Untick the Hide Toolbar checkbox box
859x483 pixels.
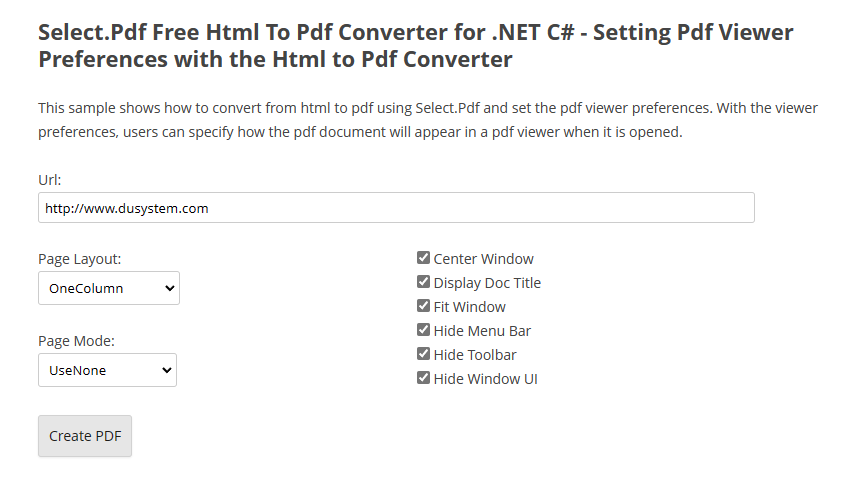(423, 354)
